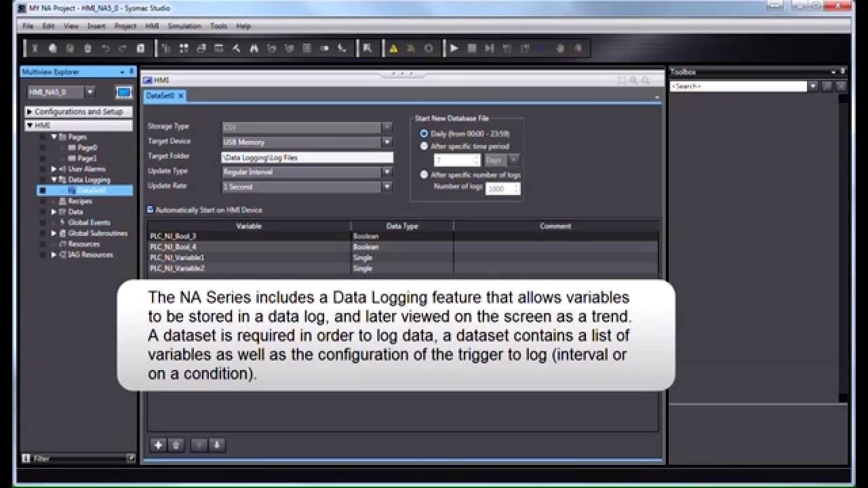Select the PLC_NJ_Bool_3 variable row
The image size is (868, 488).
click(403, 237)
